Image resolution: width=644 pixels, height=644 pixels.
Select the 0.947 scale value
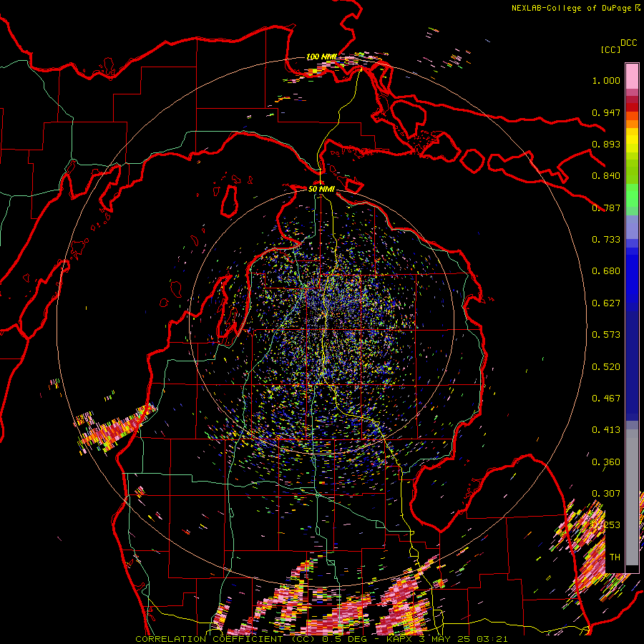coord(606,112)
